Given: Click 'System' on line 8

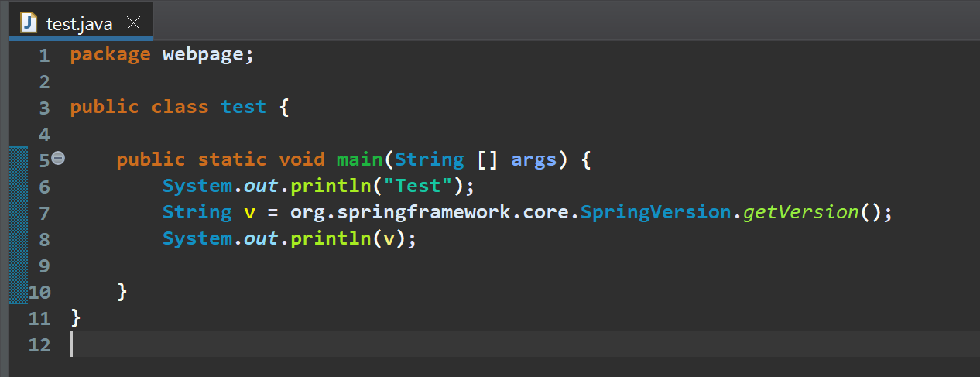Looking at the screenshot, I should pos(197,238).
